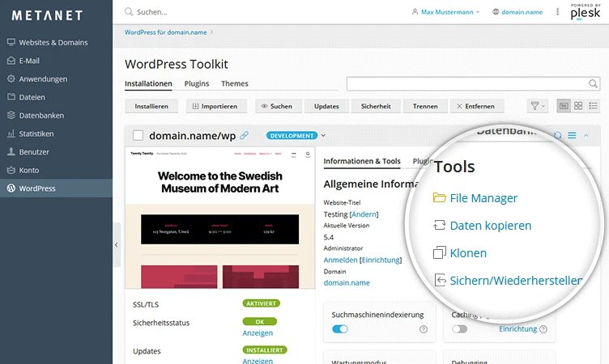The height and width of the screenshot is (364, 609).
Task: Click the Installieren button
Action: click(x=151, y=106)
